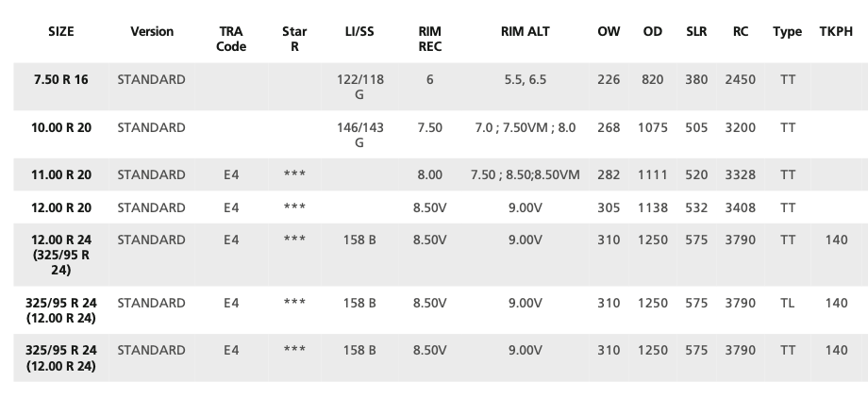Select the 3408 RC value
Screen dimensions: 868x414
click(x=740, y=207)
